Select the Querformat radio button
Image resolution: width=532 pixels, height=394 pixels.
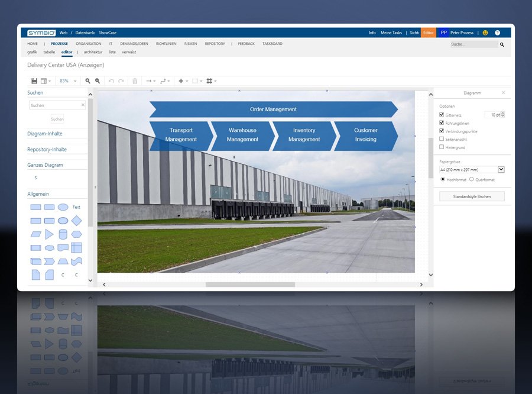click(x=471, y=179)
